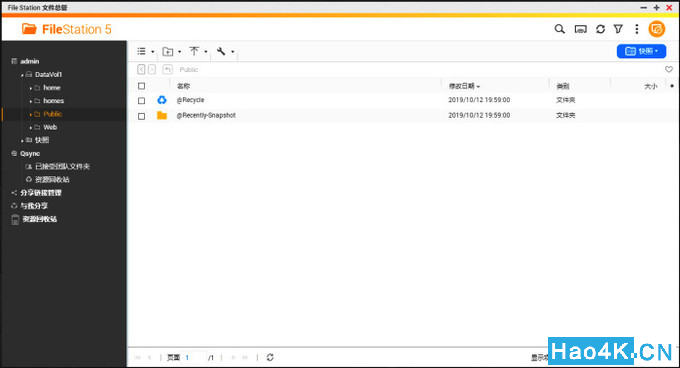Open the view mode dropdown arrow
This screenshot has height=368, width=680.
click(153, 52)
